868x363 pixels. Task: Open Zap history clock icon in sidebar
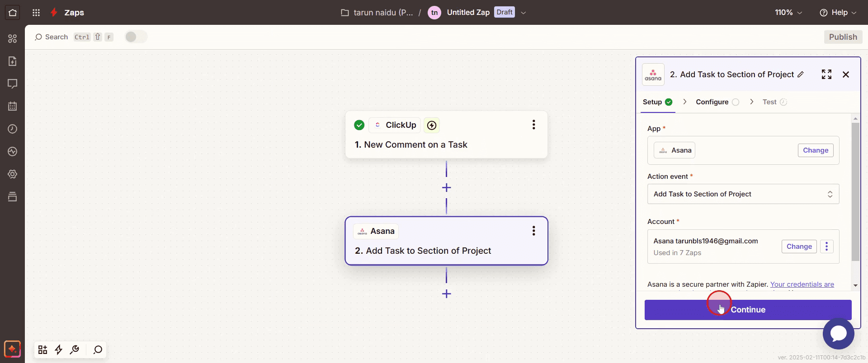coord(13,129)
